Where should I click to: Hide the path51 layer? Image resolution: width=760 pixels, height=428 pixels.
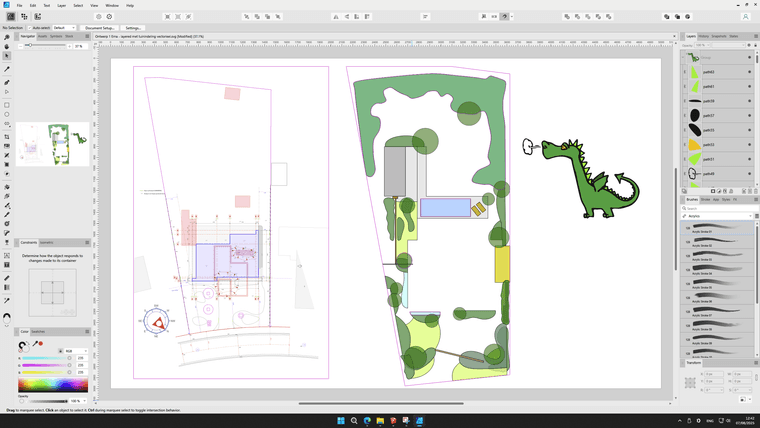[749, 159]
